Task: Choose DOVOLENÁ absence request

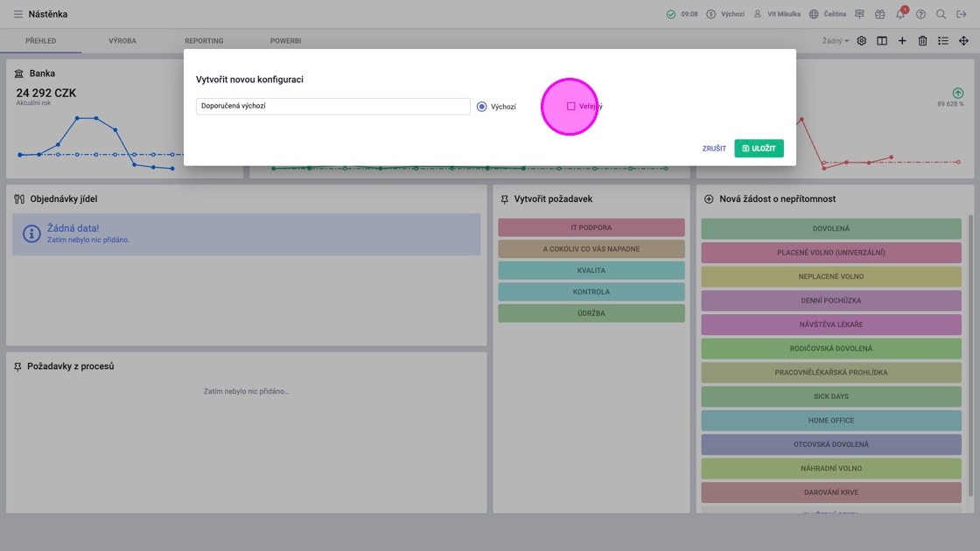Action: pos(831,228)
